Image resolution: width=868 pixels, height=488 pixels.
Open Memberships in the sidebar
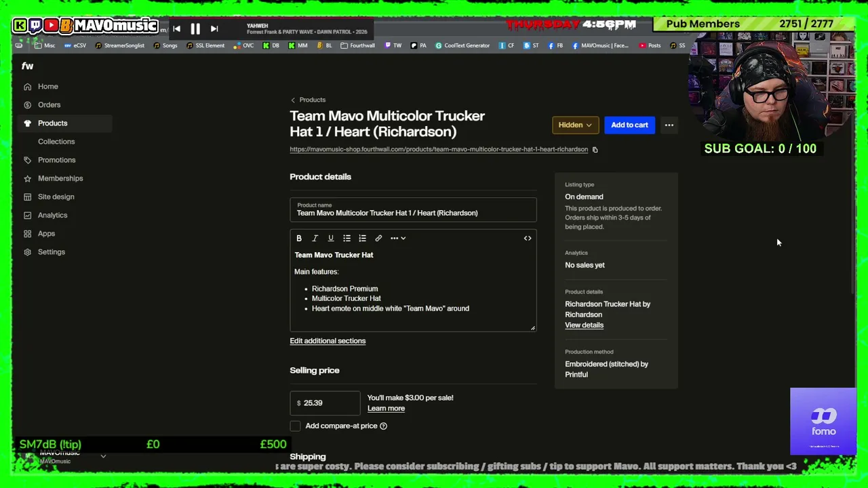pyautogui.click(x=60, y=178)
